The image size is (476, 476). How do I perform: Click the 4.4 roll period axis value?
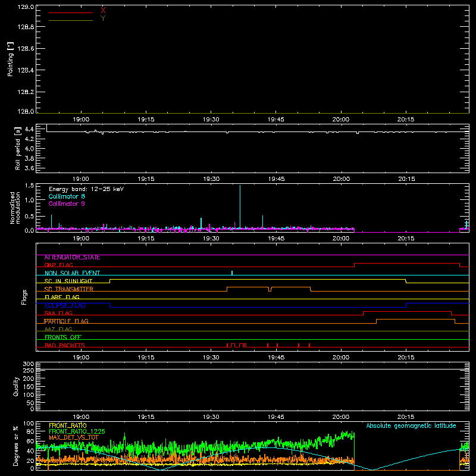point(29,129)
